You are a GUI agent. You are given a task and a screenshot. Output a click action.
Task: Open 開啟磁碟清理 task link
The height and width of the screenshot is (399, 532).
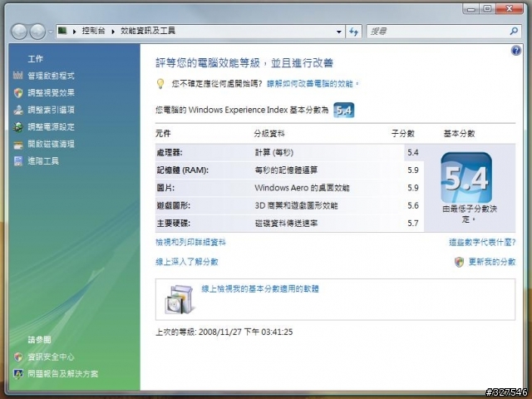pos(51,144)
